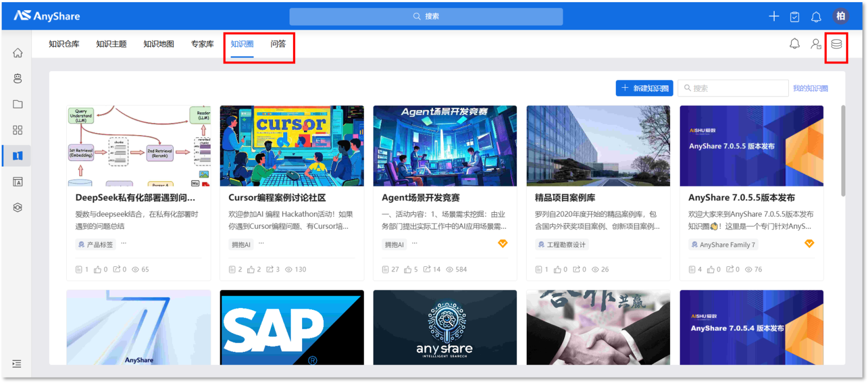Click the bell icon below the header bar
This screenshot has width=868, height=383.
click(795, 44)
